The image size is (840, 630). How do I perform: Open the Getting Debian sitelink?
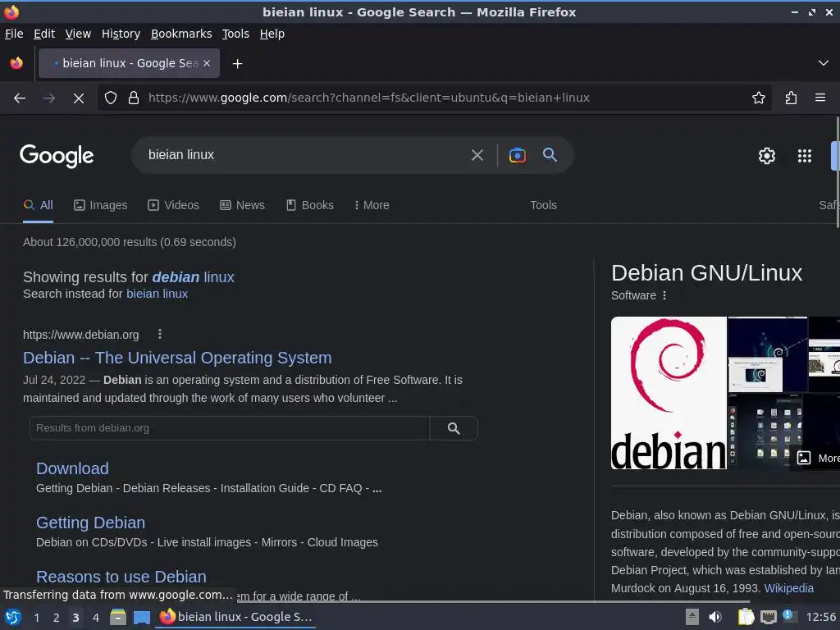click(x=90, y=523)
